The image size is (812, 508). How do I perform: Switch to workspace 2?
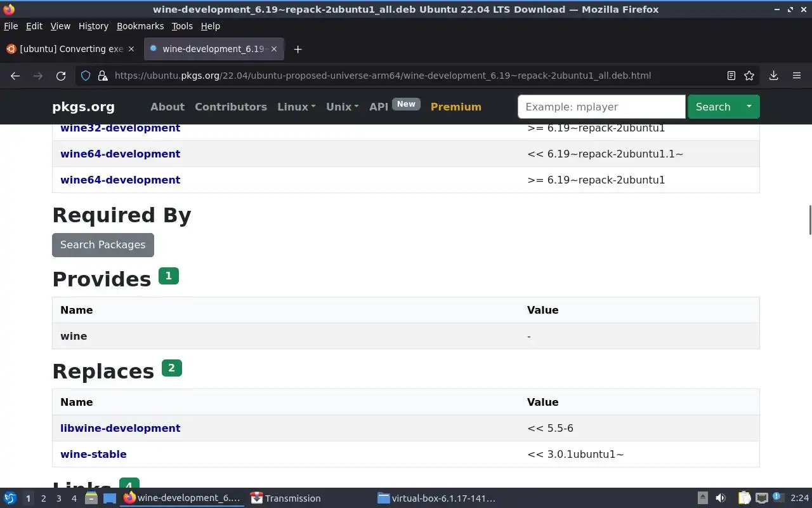tap(43, 498)
